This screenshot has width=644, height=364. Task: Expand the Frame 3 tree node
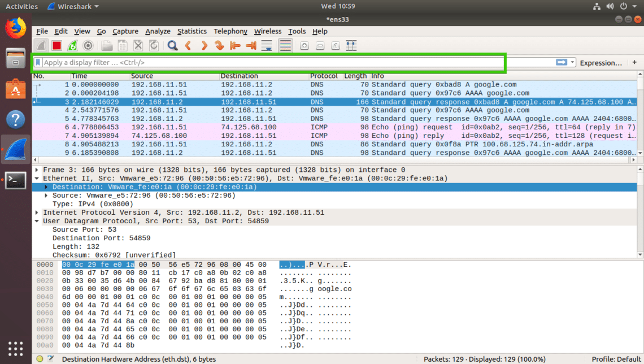(x=37, y=170)
